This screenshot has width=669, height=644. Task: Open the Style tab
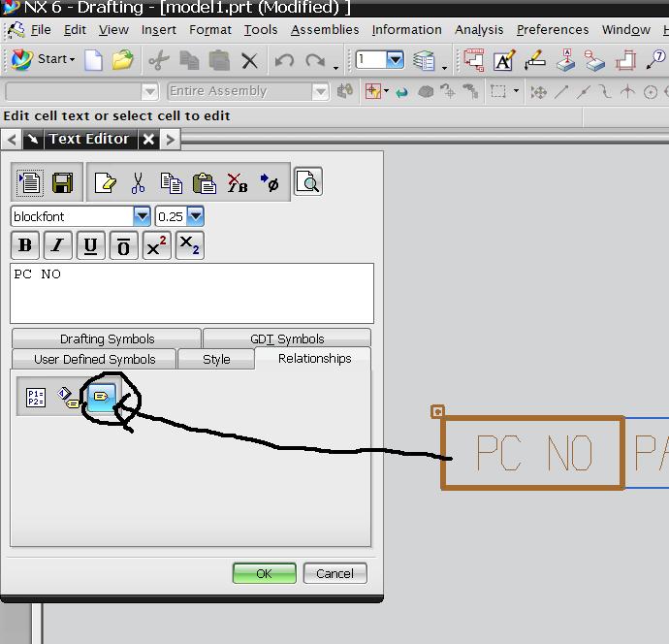[x=216, y=359]
